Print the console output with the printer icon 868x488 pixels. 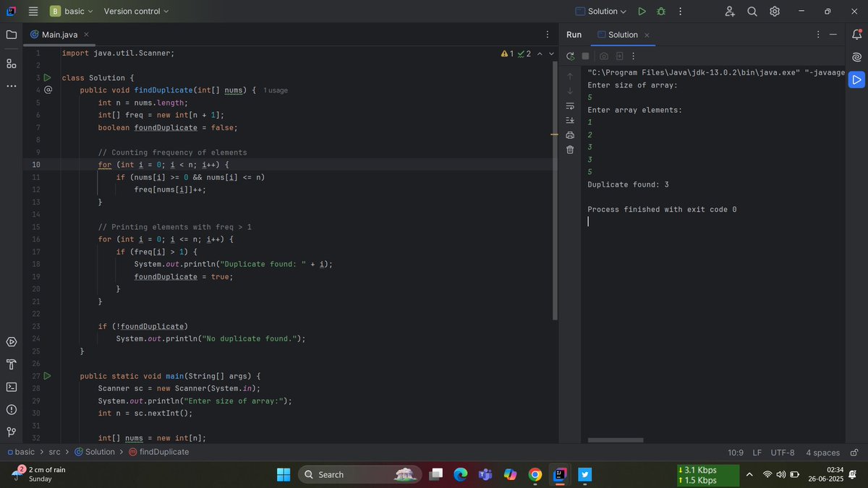pos(570,135)
